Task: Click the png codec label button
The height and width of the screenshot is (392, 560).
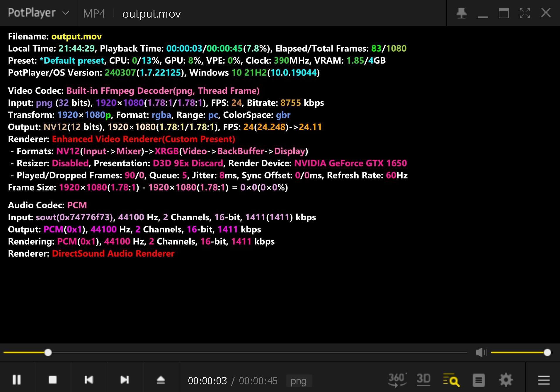Action: coord(299,381)
